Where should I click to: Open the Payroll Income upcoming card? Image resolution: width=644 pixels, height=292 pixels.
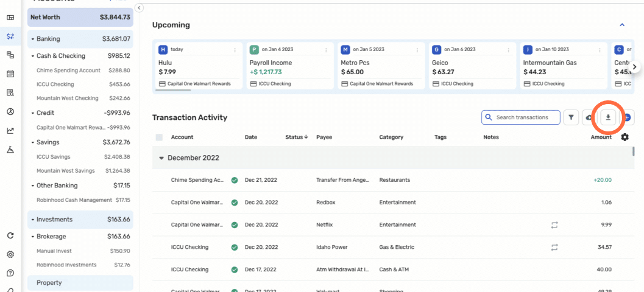click(x=289, y=65)
